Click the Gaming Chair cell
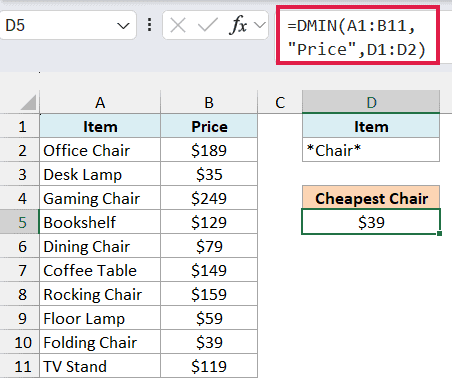Viewport: 452px width, 378px height. [x=100, y=198]
